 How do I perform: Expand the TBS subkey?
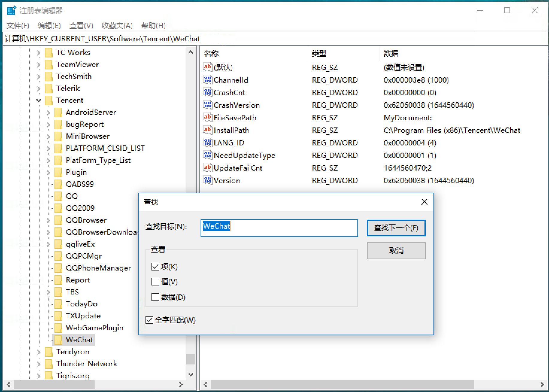click(48, 292)
